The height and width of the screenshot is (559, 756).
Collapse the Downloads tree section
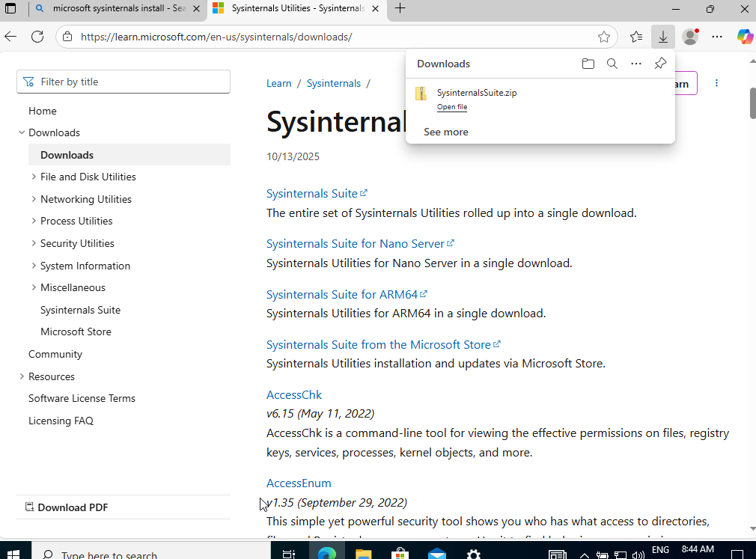[x=22, y=132]
